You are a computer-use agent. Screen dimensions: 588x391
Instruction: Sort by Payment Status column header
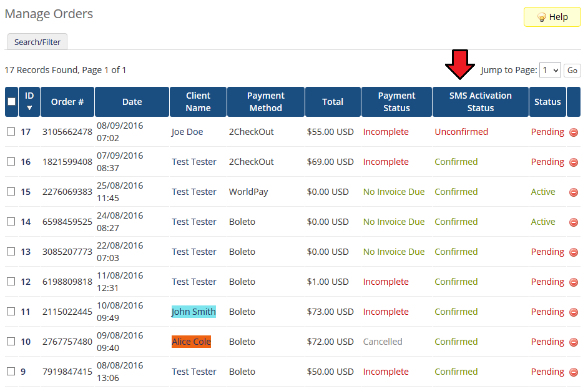(396, 102)
